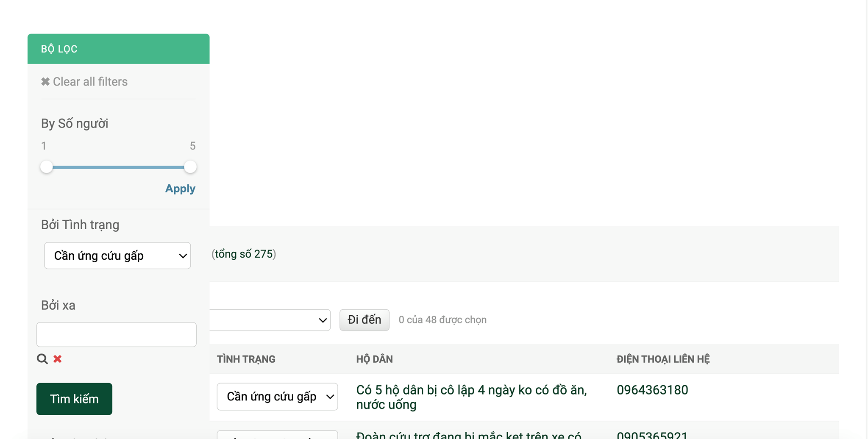
Task: Sort by ĐIỆN THOẠI LIÊN HỆ column header
Action: click(x=663, y=359)
